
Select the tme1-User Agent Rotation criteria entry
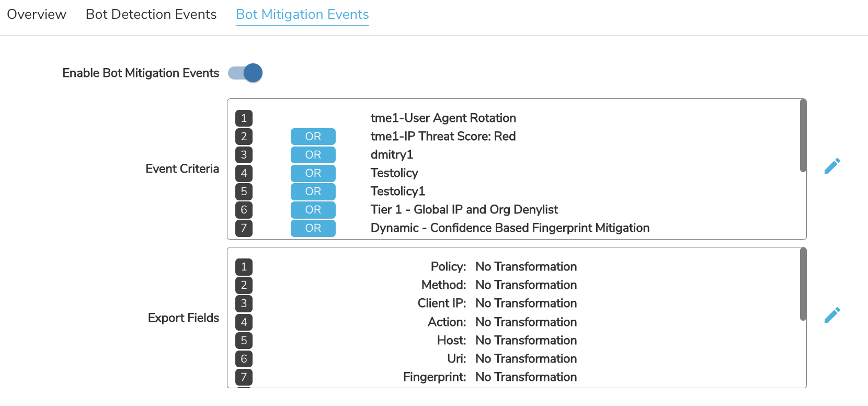[x=443, y=118]
